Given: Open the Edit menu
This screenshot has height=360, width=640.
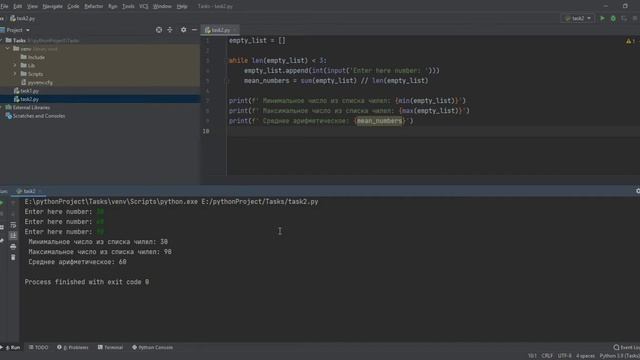Looking at the screenshot, I should pos(18,6).
